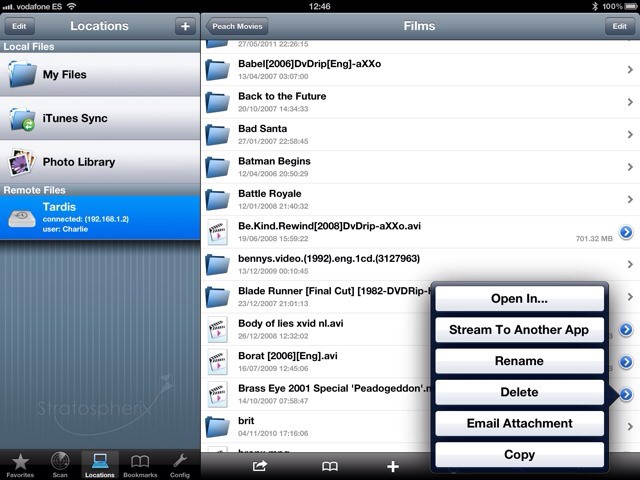Expand Batman Begins row chevron

(x=630, y=167)
